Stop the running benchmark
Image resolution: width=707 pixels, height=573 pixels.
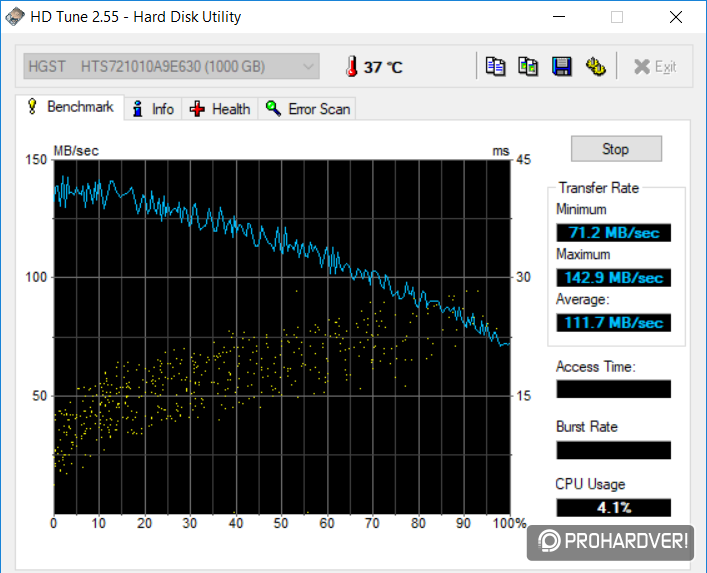click(x=616, y=149)
